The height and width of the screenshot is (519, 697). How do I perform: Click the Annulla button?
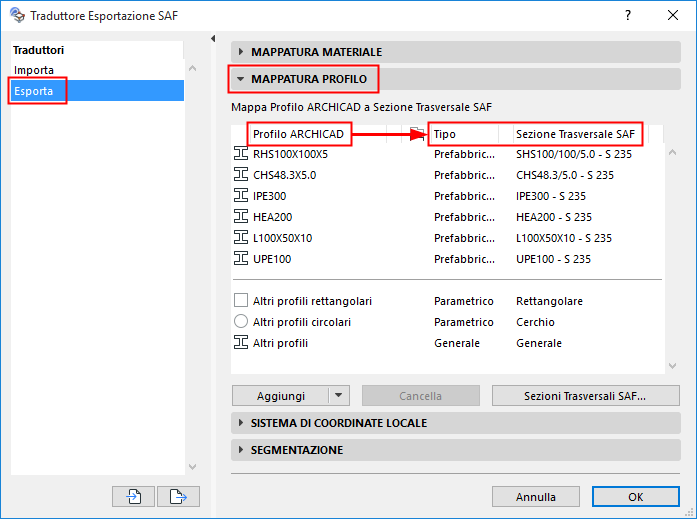click(x=536, y=496)
